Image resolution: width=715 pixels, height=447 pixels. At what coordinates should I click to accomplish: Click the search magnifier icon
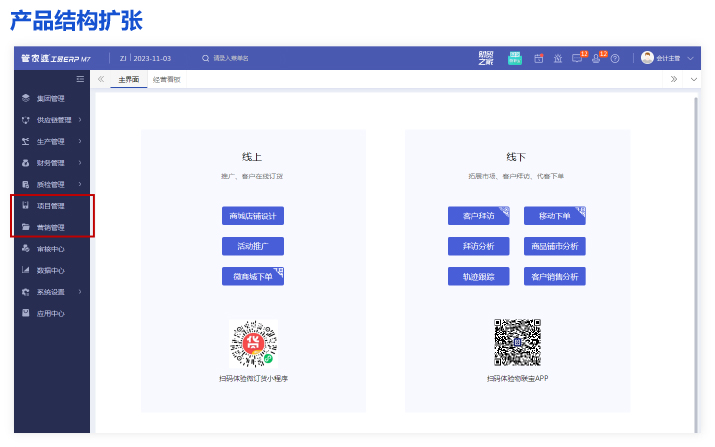tap(206, 59)
